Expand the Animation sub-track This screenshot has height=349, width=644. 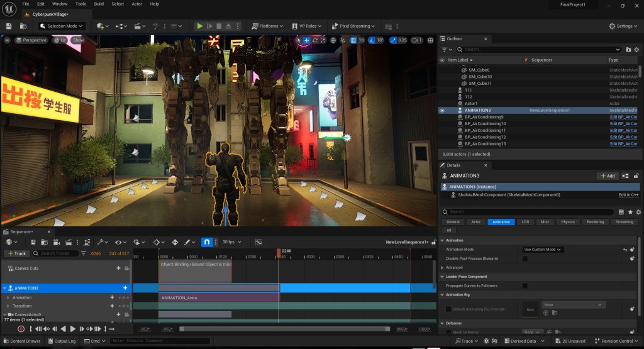(x=8, y=297)
